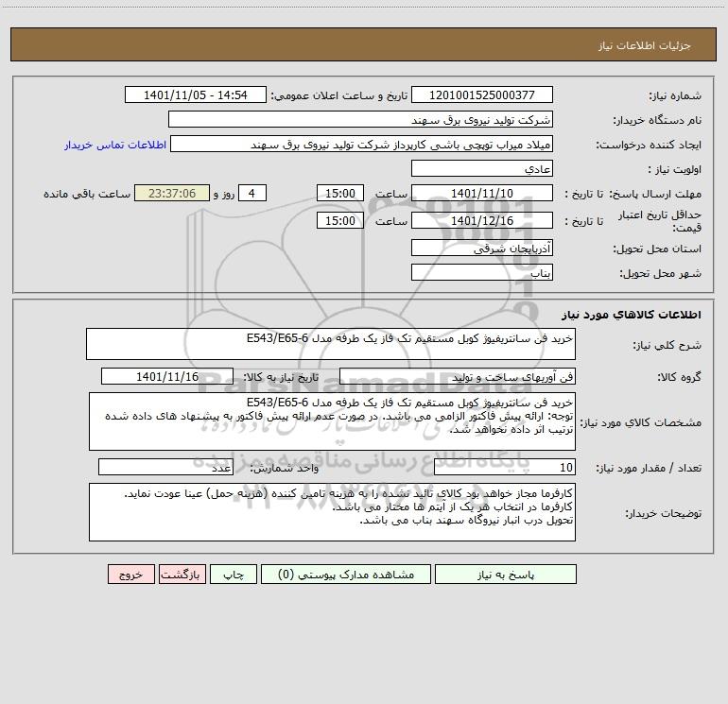Click label 'مهلت ارسال پاسخ: تا تاریخ :'
The image size is (728, 704).
click(x=633, y=194)
